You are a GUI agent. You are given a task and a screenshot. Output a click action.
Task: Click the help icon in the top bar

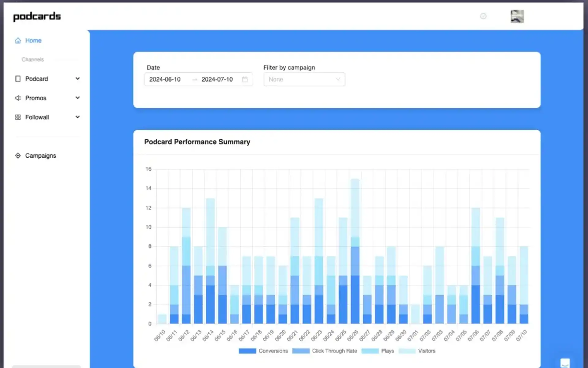tap(483, 16)
